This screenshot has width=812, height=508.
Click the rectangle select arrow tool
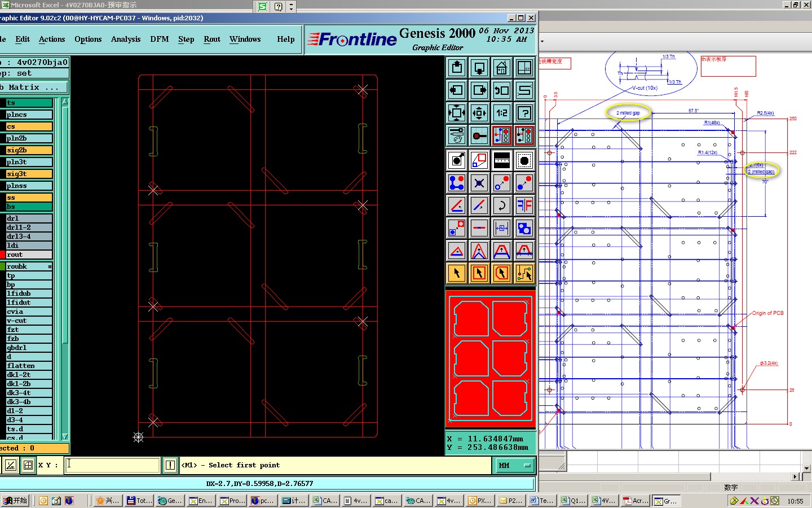pyautogui.click(x=479, y=274)
